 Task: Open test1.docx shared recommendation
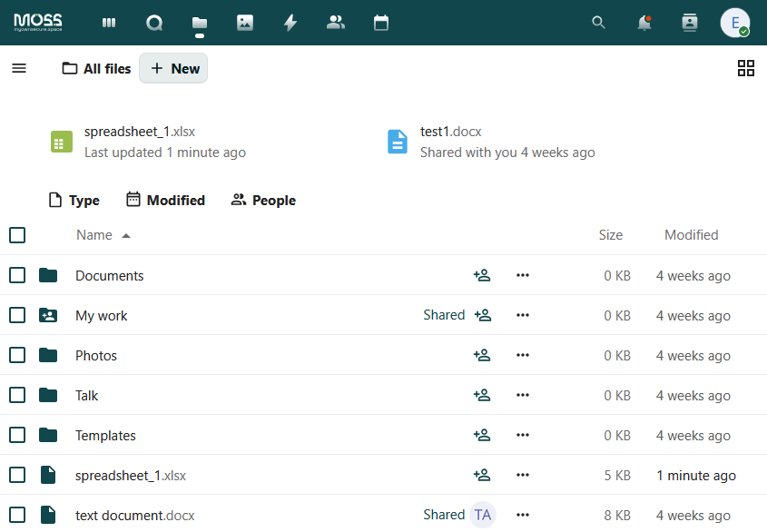pyautogui.click(x=492, y=142)
